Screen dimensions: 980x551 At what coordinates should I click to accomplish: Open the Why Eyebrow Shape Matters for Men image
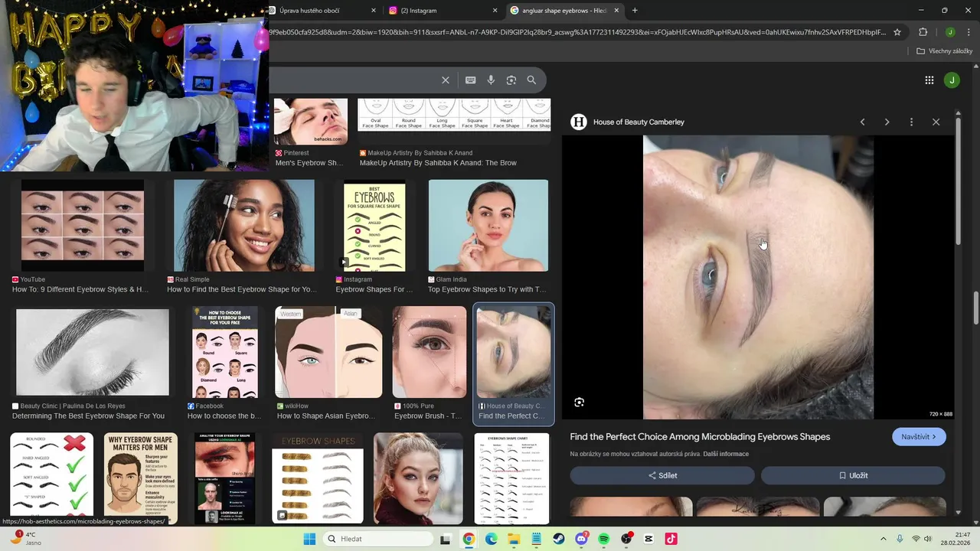tap(141, 478)
